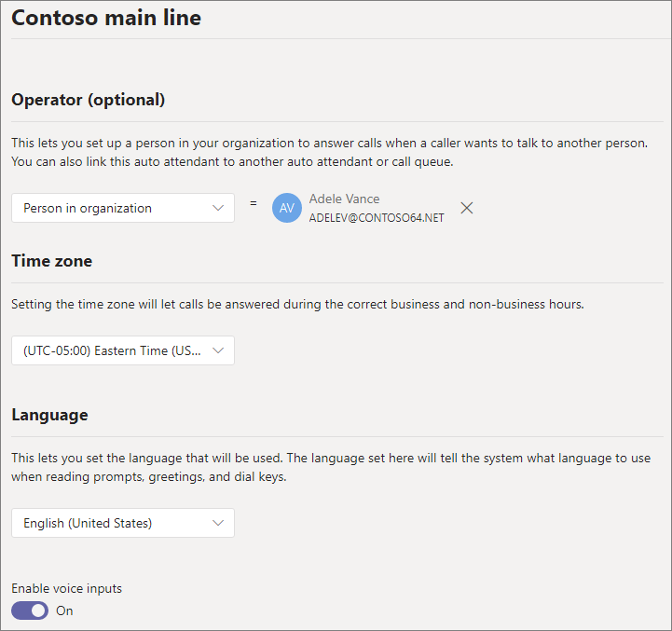Click the AV avatar of Adele Vance

[287, 208]
